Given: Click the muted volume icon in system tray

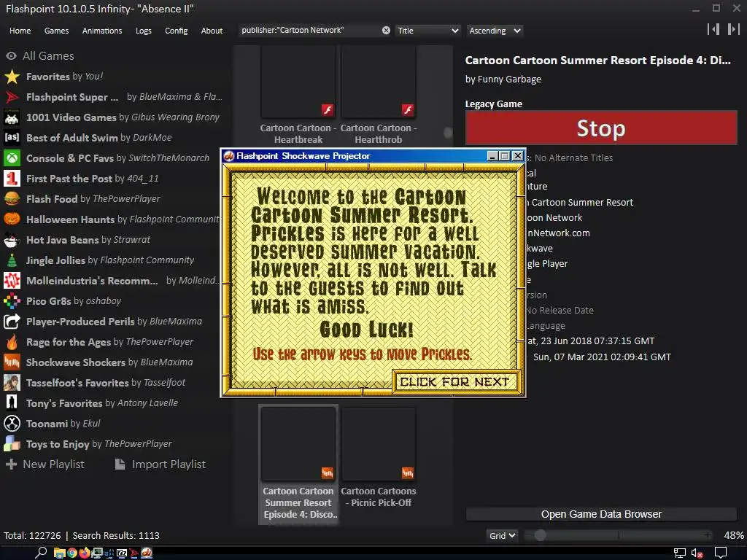Looking at the screenshot, I should [x=697, y=553].
